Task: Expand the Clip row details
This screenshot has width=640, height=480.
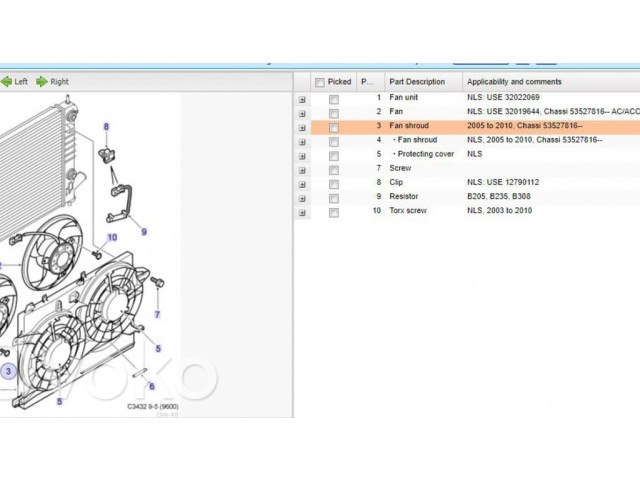Action: pos(302,184)
